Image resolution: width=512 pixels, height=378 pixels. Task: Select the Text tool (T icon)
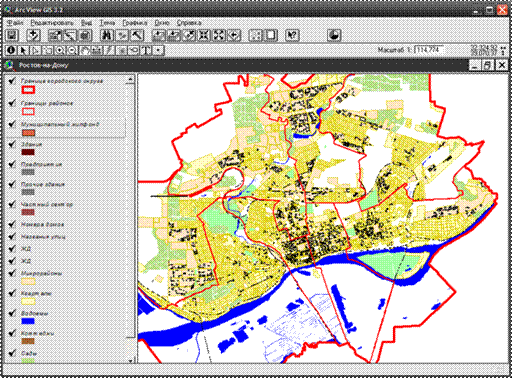pos(146,50)
